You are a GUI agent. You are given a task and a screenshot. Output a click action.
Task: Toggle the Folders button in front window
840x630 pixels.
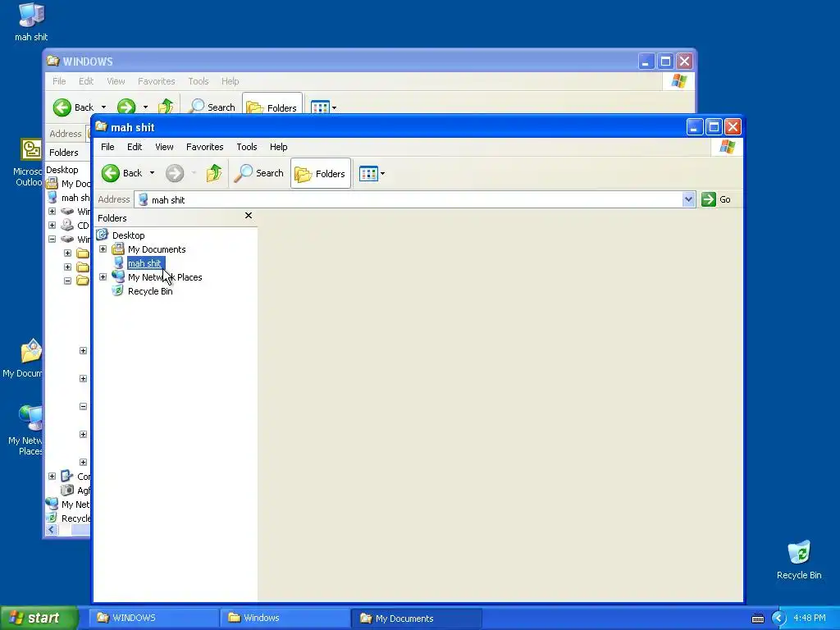321,174
